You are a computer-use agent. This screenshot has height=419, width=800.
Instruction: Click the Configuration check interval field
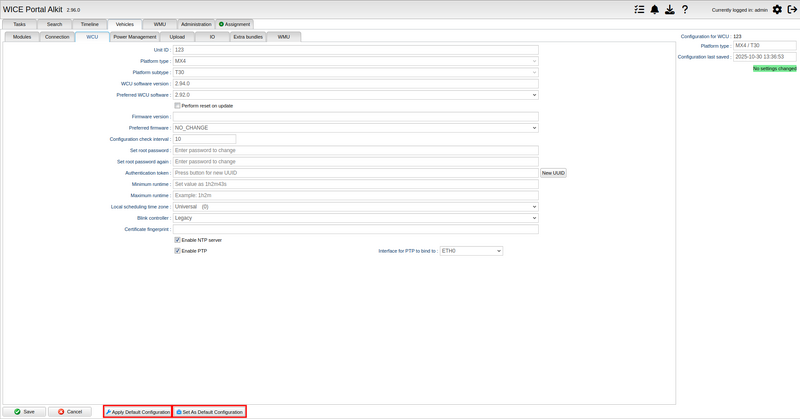click(x=204, y=139)
